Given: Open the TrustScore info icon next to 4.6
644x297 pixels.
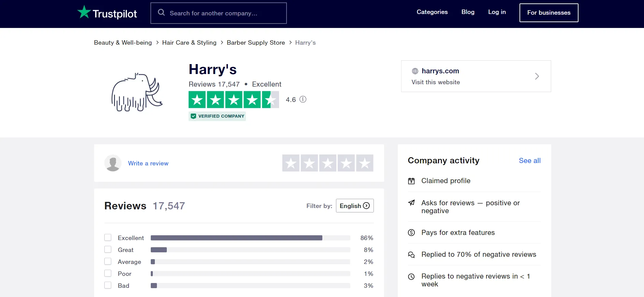Looking at the screenshot, I should [x=303, y=99].
